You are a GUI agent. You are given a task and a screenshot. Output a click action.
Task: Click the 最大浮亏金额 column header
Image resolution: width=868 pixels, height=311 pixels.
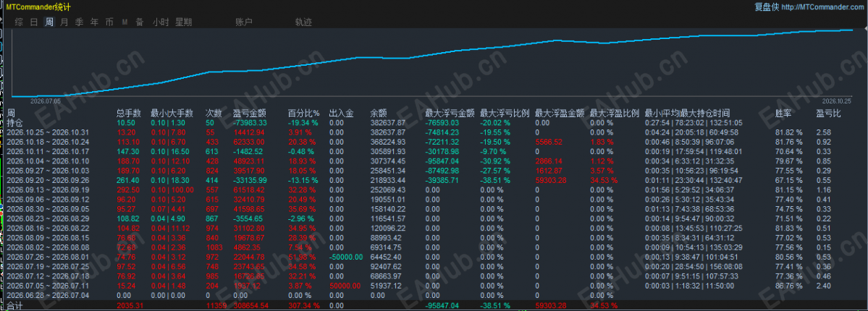(450, 113)
